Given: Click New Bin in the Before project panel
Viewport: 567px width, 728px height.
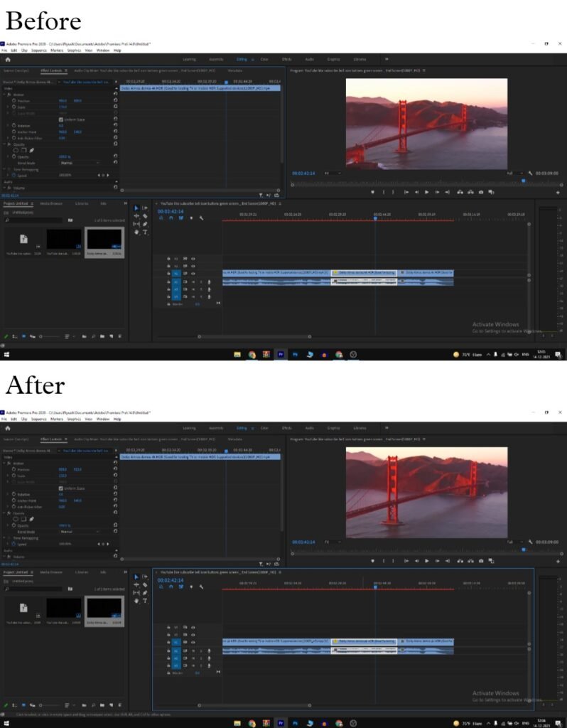Looking at the screenshot, I should tap(102, 336).
